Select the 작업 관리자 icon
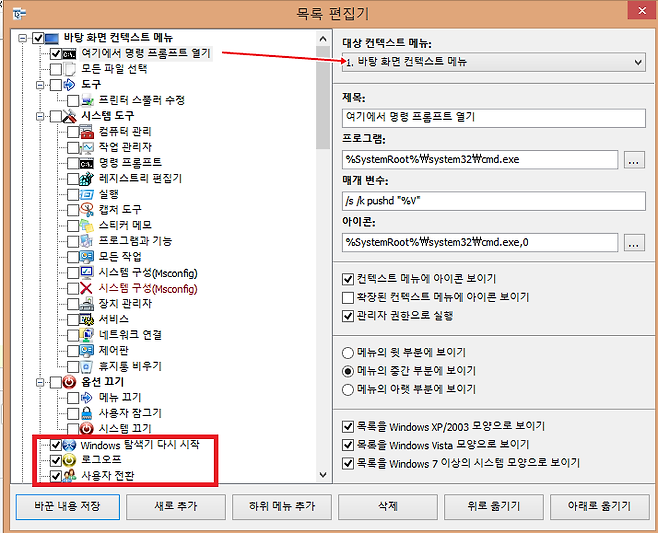This screenshot has height=533, width=658. pyautogui.click(x=88, y=147)
